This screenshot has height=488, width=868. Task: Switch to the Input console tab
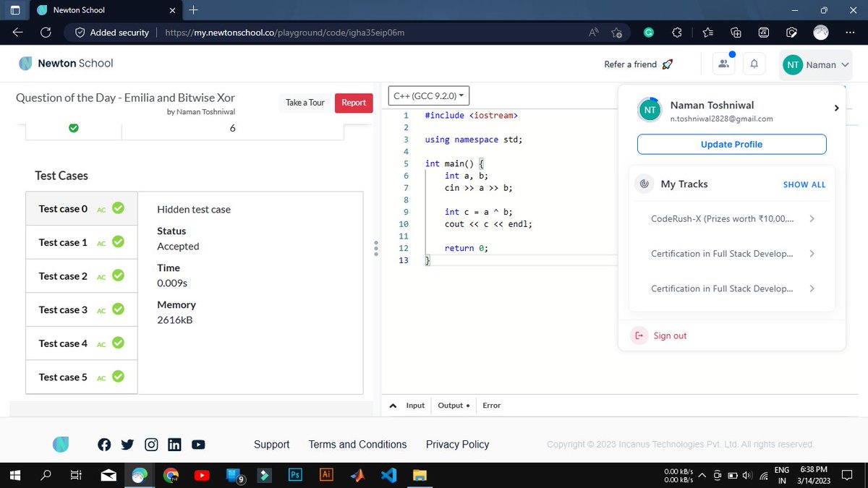click(x=415, y=406)
